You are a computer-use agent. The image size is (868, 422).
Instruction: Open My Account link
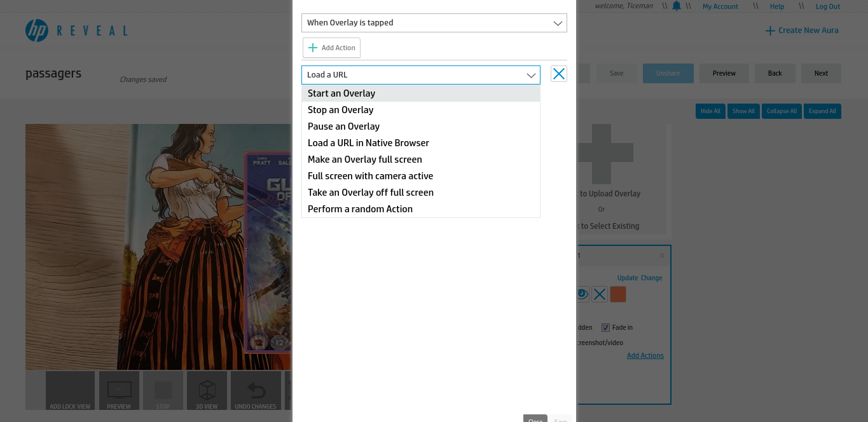720,6
